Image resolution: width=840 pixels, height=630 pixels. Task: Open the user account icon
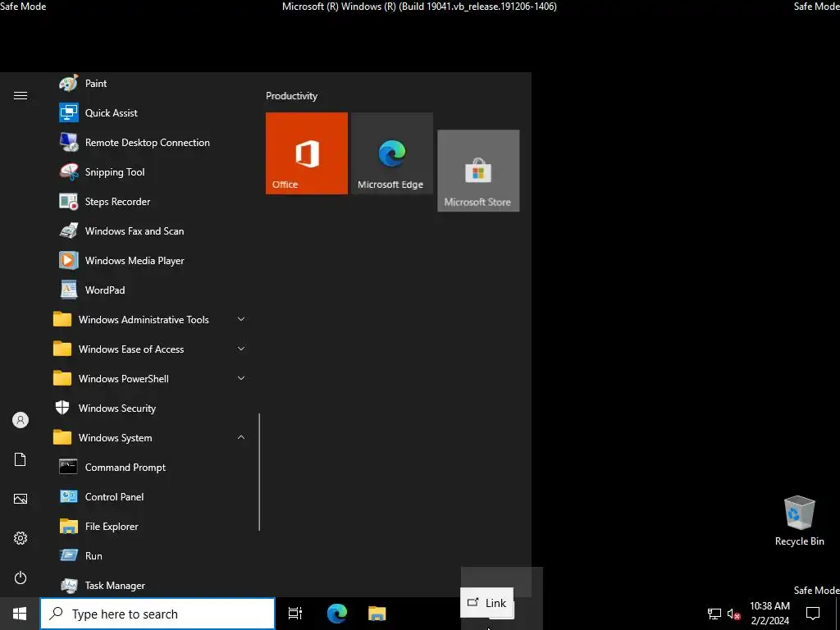pyautogui.click(x=21, y=420)
